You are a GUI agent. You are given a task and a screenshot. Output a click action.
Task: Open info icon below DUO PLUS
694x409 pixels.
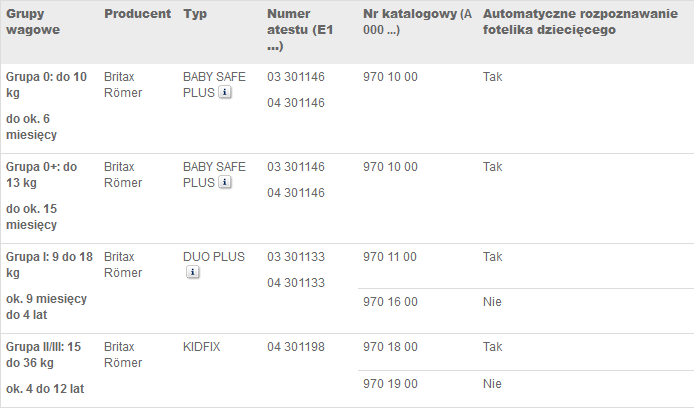click(x=193, y=272)
